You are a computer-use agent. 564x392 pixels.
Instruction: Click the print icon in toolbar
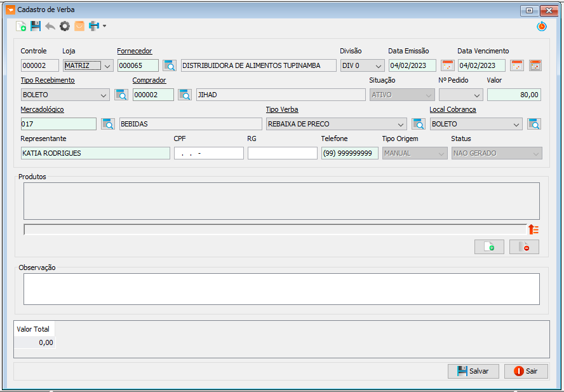(x=94, y=26)
